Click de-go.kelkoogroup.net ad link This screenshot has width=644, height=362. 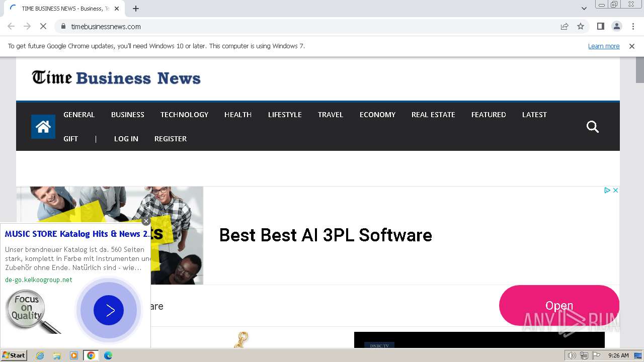tap(39, 280)
